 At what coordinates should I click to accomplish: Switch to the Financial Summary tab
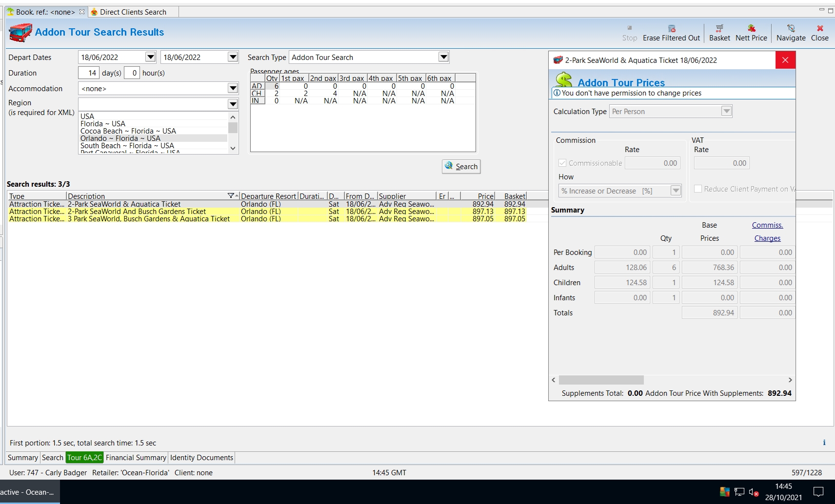point(136,458)
